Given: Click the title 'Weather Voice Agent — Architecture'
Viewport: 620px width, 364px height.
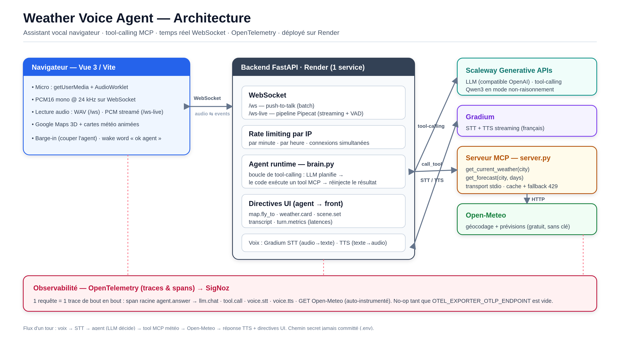Looking at the screenshot, I should pos(137,18).
